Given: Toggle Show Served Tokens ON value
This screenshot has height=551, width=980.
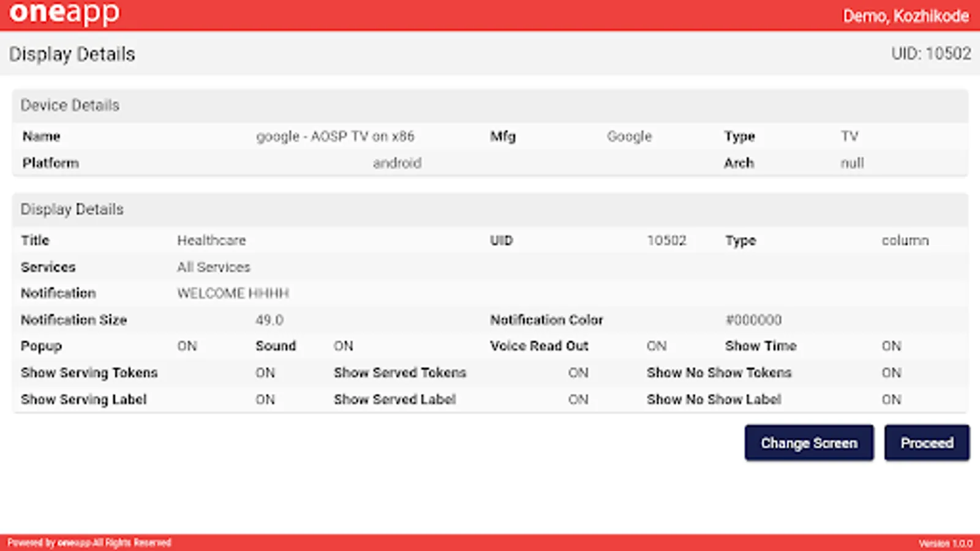Looking at the screenshot, I should [x=578, y=373].
